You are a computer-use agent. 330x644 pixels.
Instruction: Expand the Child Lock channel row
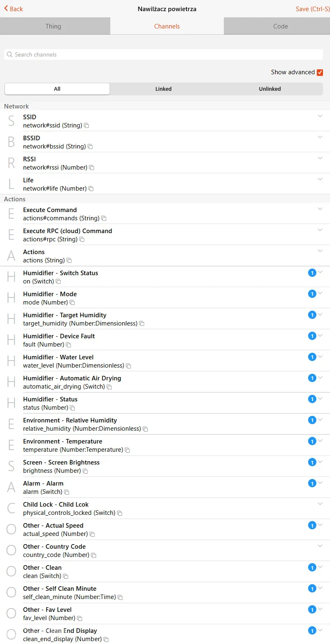pos(320,504)
